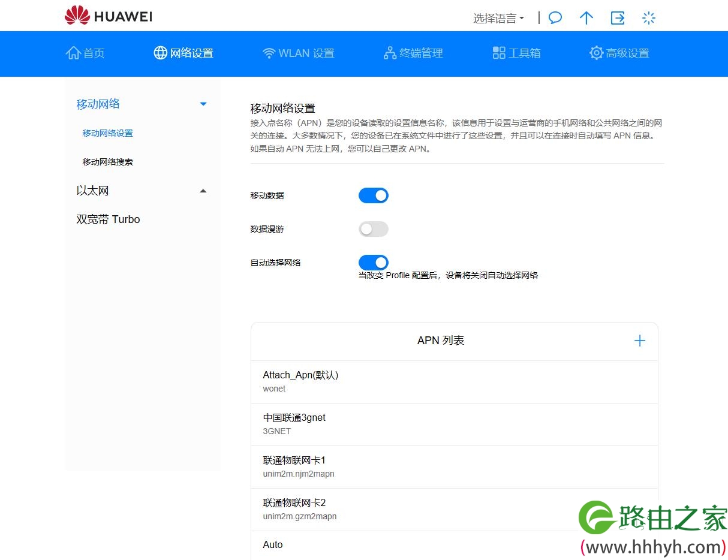
Task: Click the wonet APN value text
Action: click(x=274, y=389)
